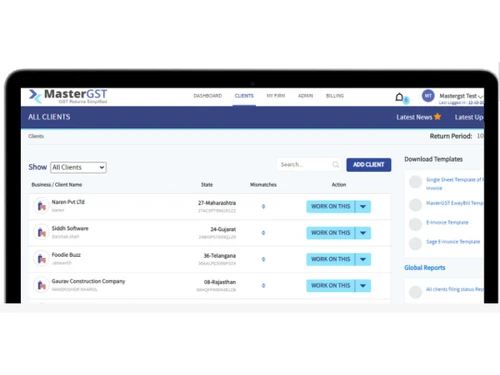Click the Return Period label

451,136
